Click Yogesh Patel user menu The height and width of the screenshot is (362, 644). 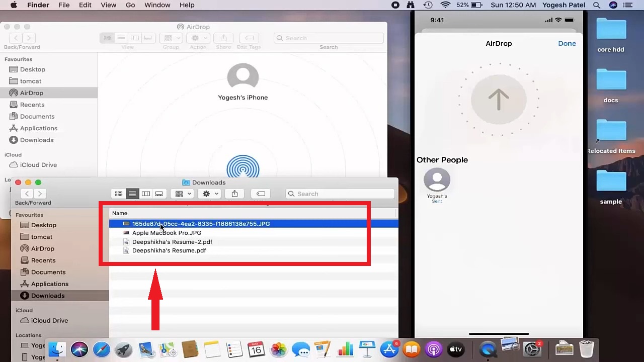[563, 5]
